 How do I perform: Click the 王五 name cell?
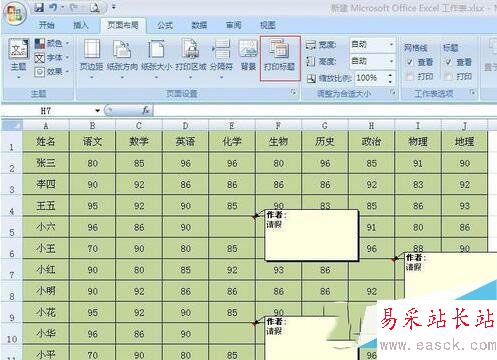[x=46, y=206]
